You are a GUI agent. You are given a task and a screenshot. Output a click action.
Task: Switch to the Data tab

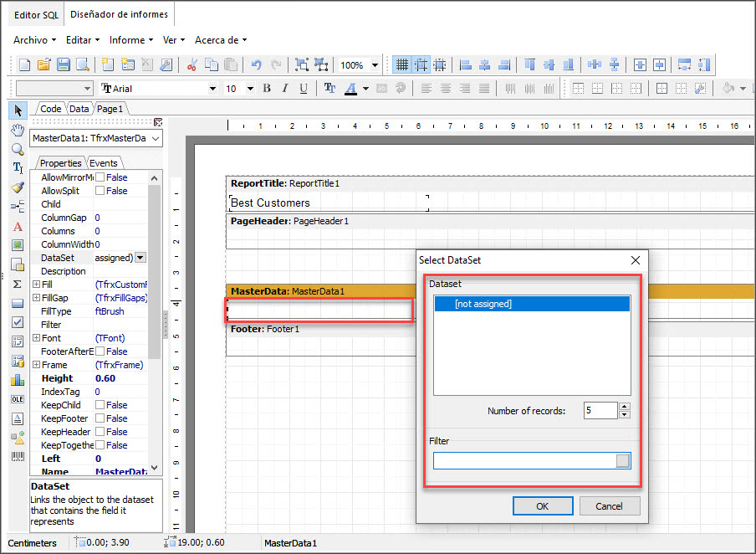pyautogui.click(x=79, y=109)
